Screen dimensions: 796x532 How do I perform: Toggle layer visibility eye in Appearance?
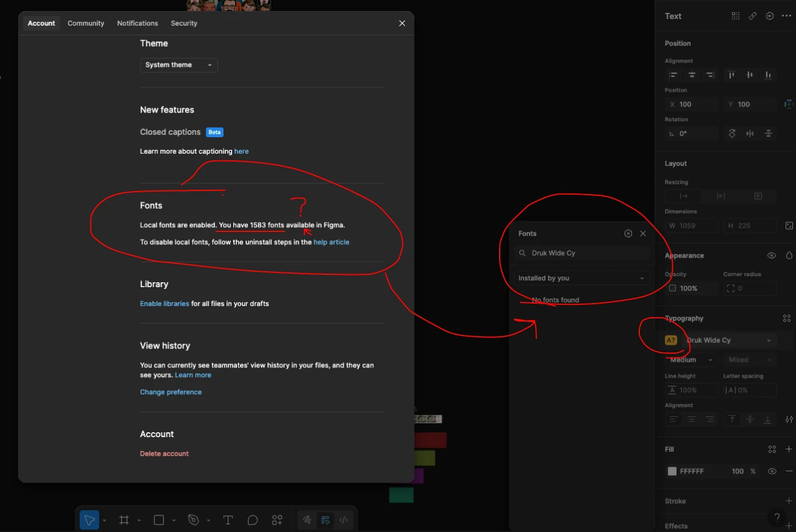point(772,255)
